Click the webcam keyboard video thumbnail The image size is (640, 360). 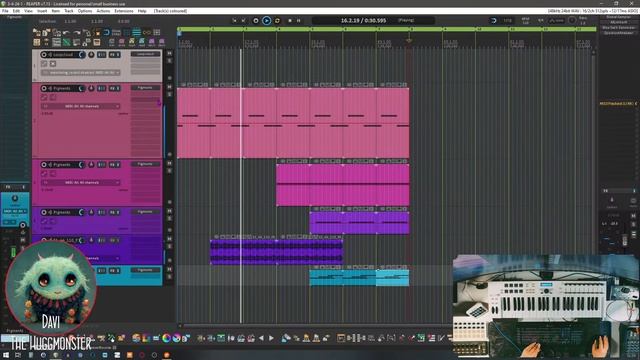click(x=546, y=307)
